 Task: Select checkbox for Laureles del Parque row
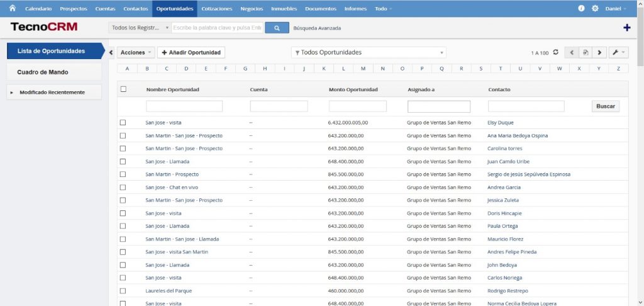click(123, 291)
